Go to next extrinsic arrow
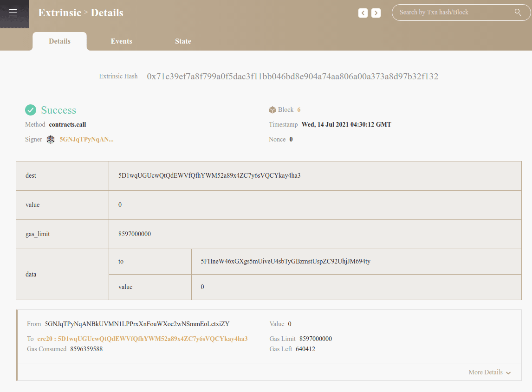The width and height of the screenshot is (532, 392). [x=376, y=13]
